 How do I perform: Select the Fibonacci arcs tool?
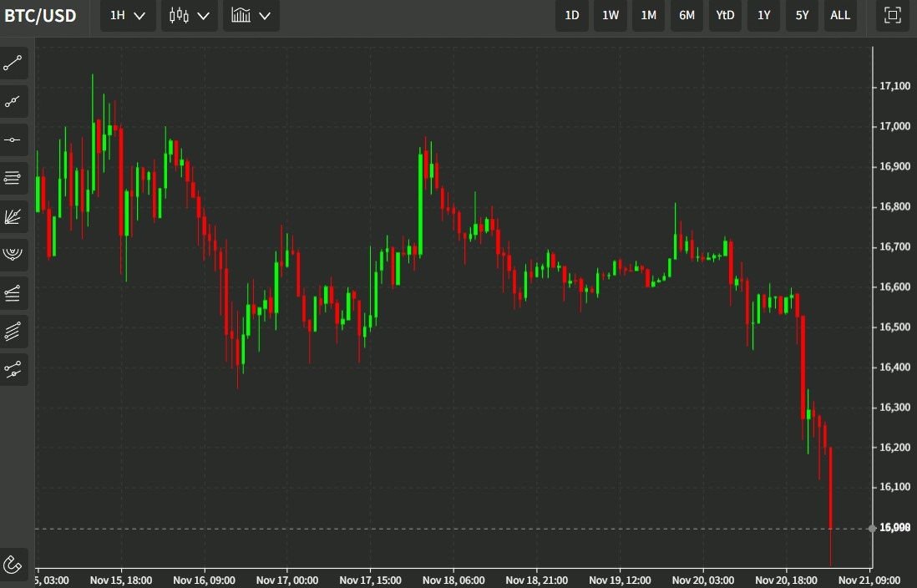pyautogui.click(x=13, y=255)
